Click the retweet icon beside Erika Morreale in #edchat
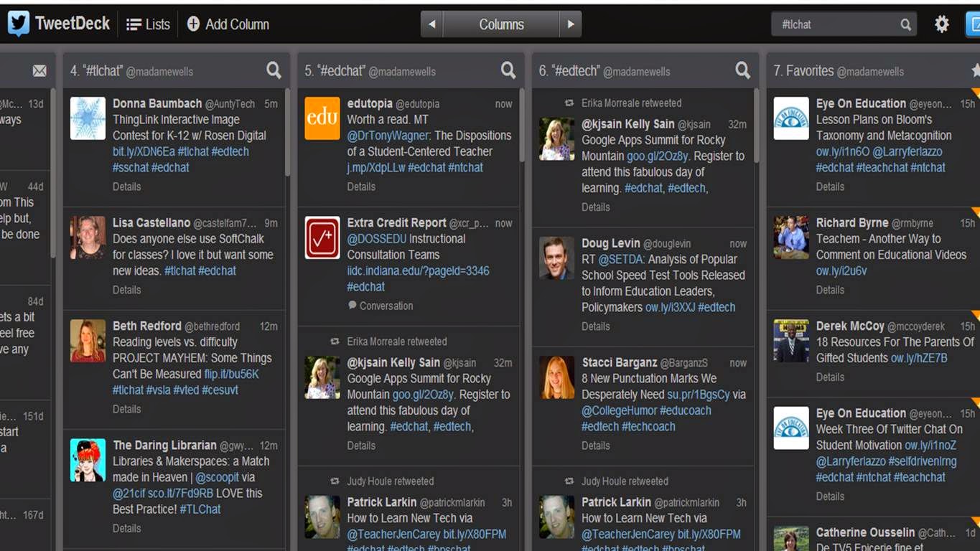The image size is (980, 551). (x=335, y=342)
